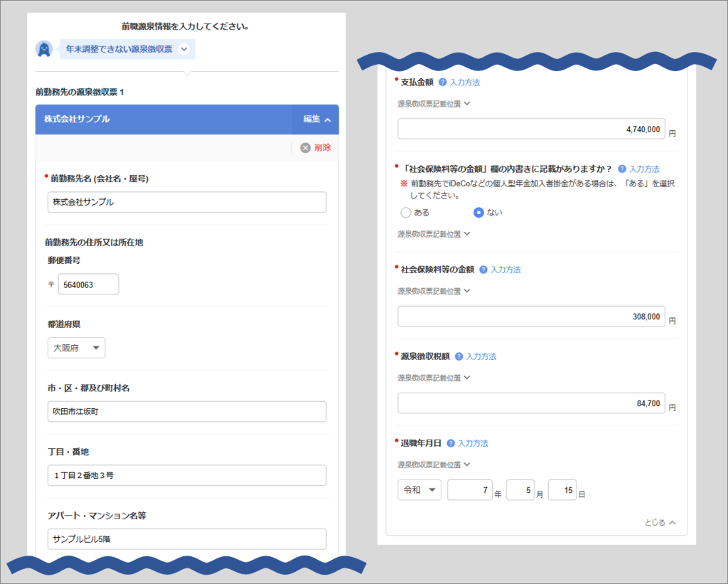Click help icon next to 退職年月日

450,443
